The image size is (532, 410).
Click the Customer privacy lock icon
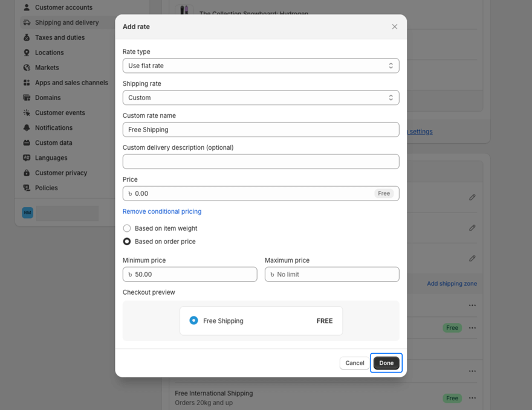27,173
